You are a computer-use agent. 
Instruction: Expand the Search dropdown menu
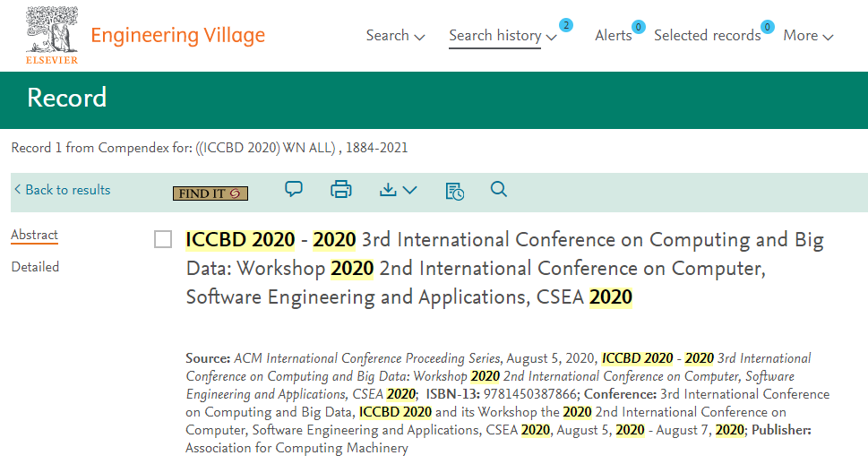point(395,36)
